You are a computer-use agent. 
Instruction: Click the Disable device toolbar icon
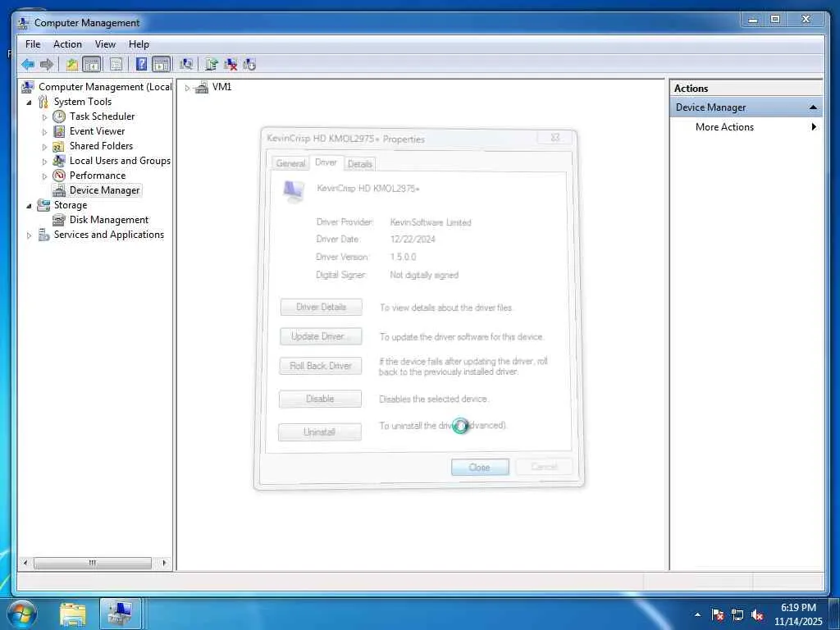coord(249,65)
